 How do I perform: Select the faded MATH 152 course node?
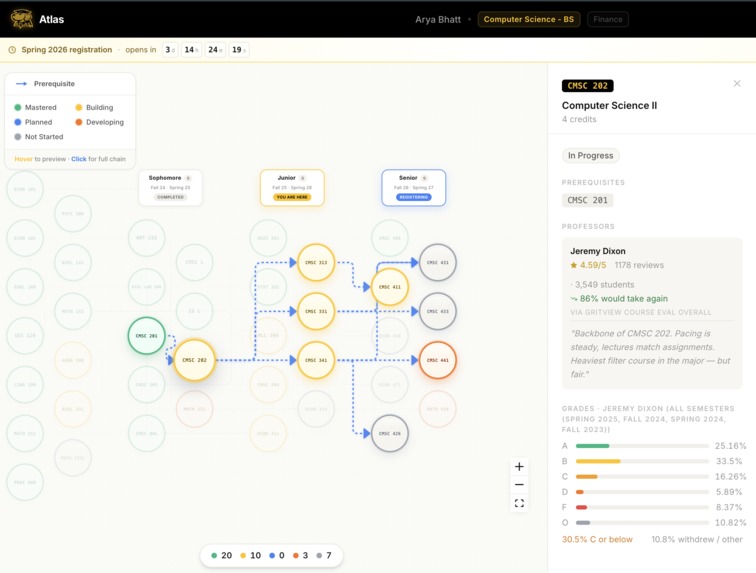tap(73, 311)
